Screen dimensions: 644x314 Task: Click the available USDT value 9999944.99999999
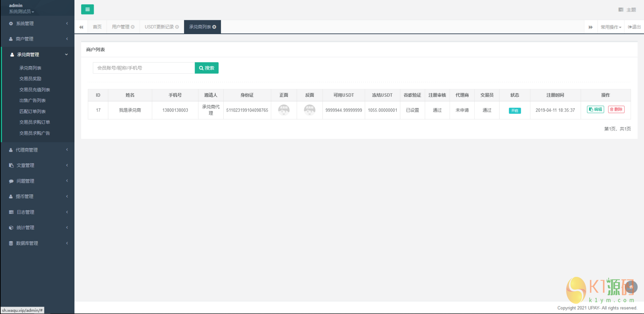pyautogui.click(x=344, y=110)
